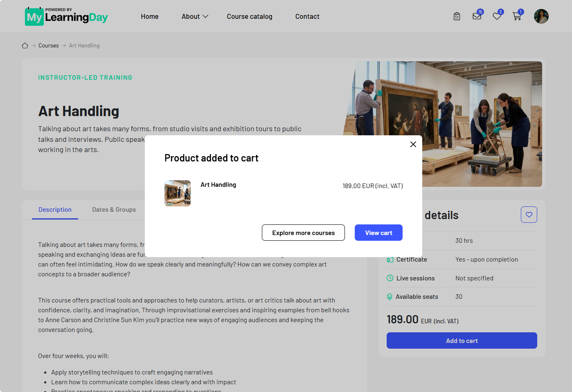Click Explore more courses button
The image size is (572, 392).
coord(303,233)
